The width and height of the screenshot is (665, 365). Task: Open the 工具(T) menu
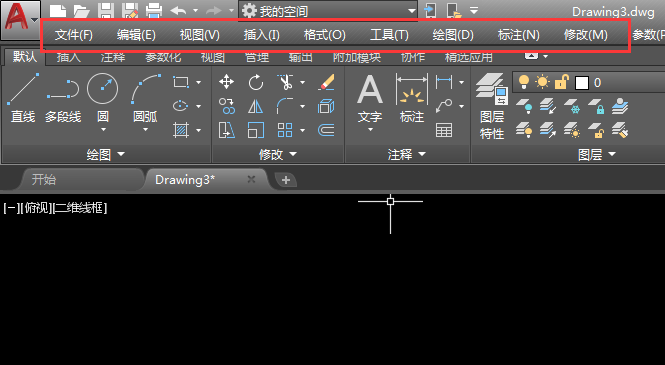coord(389,35)
